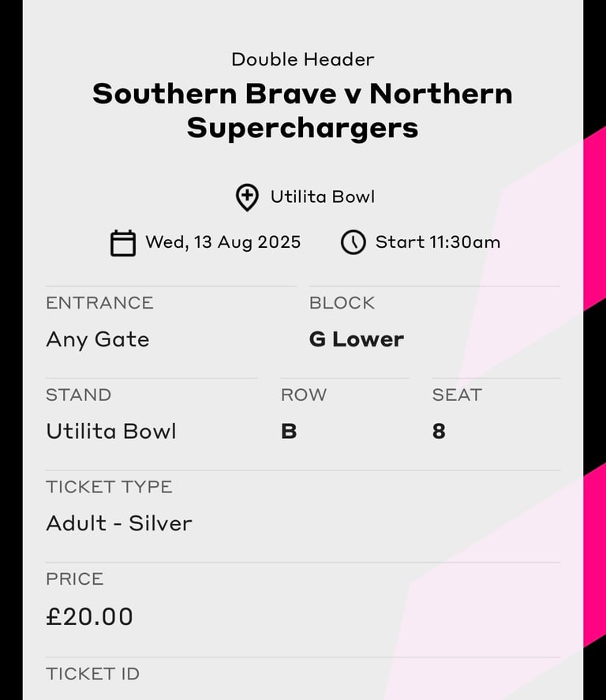The height and width of the screenshot is (700, 606).
Task: Tap the calendar icon beside the date
Action: (123, 243)
